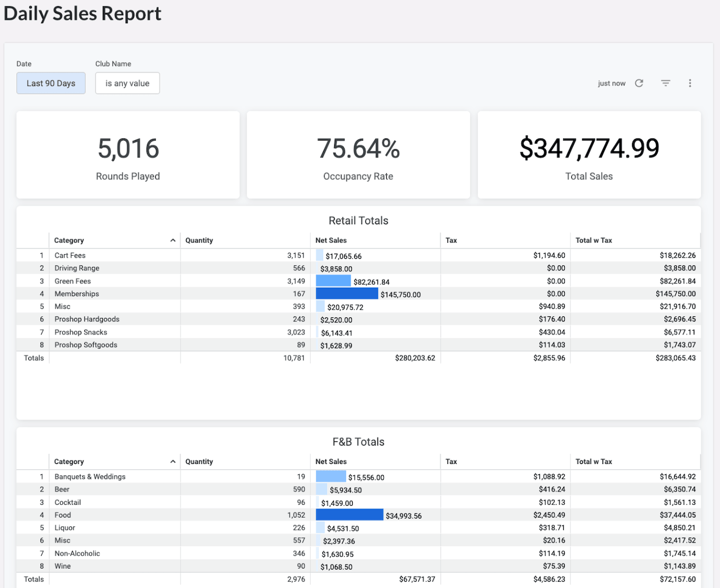The width and height of the screenshot is (720, 588).
Task: Click the F&B Totals table title
Action: pyautogui.click(x=358, y=442)
